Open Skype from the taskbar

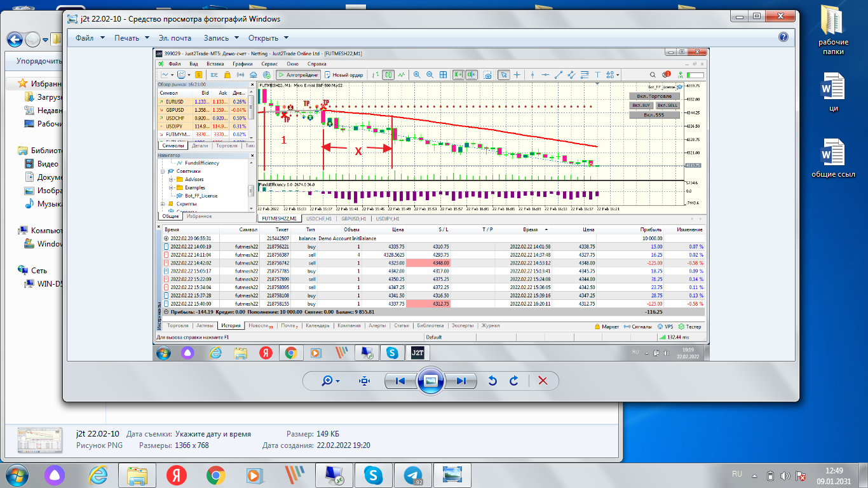(374, 475)
